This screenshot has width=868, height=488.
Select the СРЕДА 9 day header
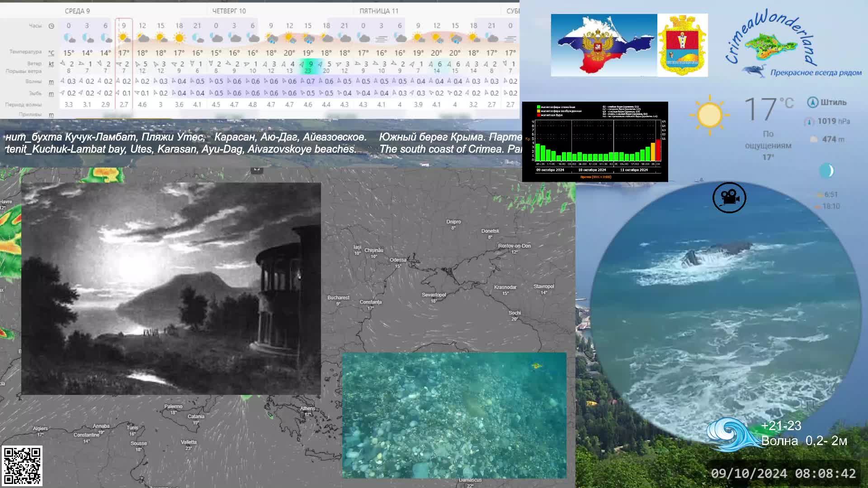[x=77, y=11]
